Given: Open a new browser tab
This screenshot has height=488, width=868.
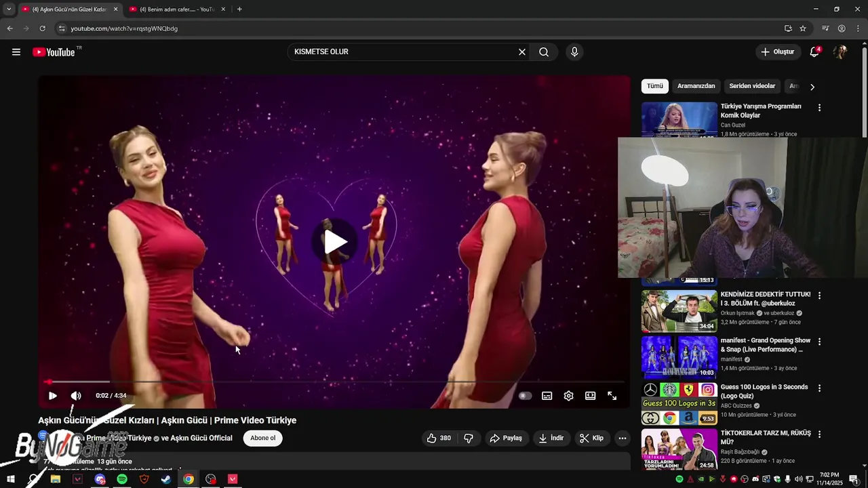Looking at the screenshot, I should click(239, 9).
